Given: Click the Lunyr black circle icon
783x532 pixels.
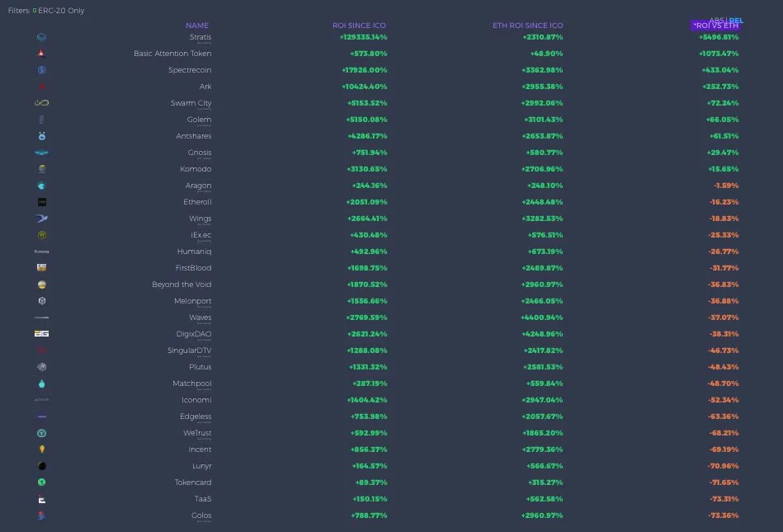Looking at the screenshot, I should [42, 466].
